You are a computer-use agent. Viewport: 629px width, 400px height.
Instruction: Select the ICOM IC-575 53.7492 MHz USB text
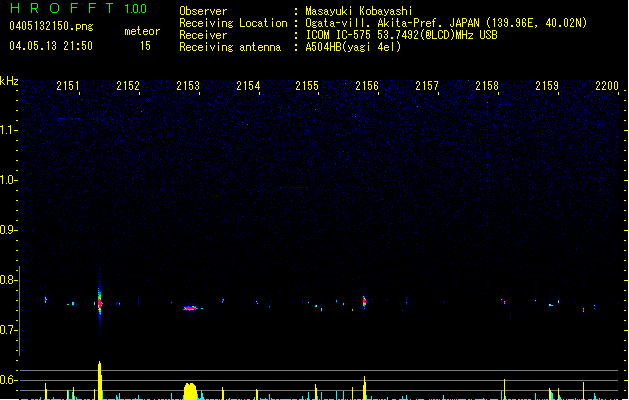point(401,35)
